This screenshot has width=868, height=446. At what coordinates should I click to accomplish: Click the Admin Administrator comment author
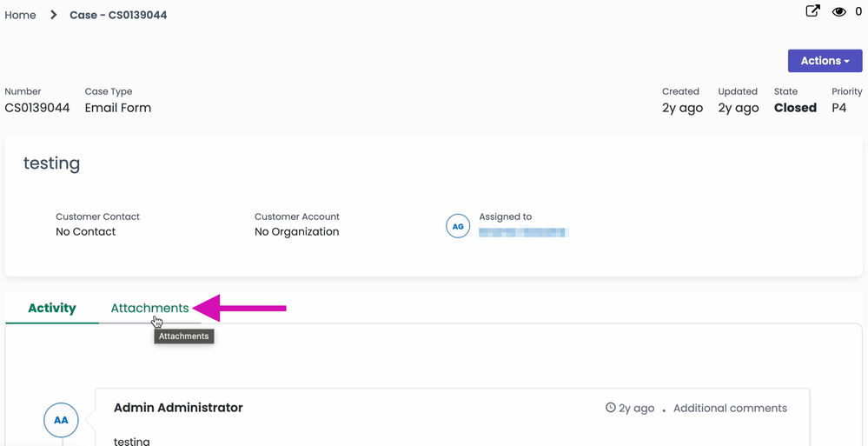(178, 408)
